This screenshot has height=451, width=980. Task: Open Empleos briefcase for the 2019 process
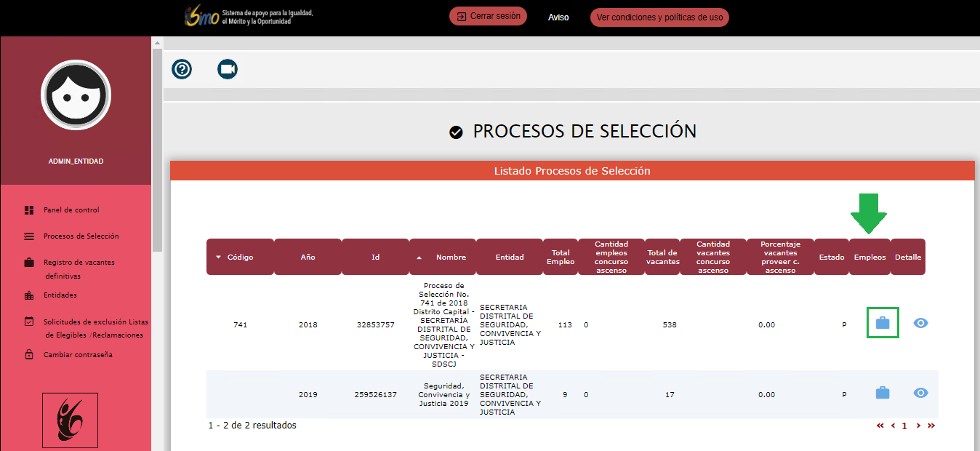point(883,393)
